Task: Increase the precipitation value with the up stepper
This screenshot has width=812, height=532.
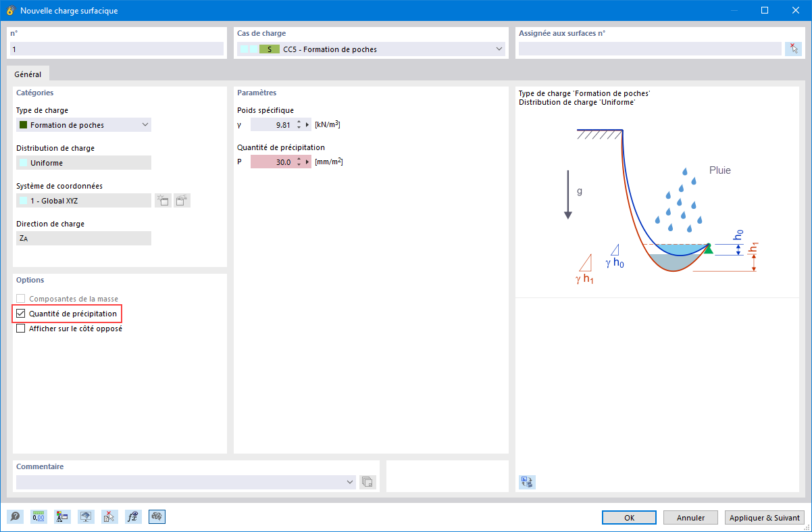Action: 299,159
